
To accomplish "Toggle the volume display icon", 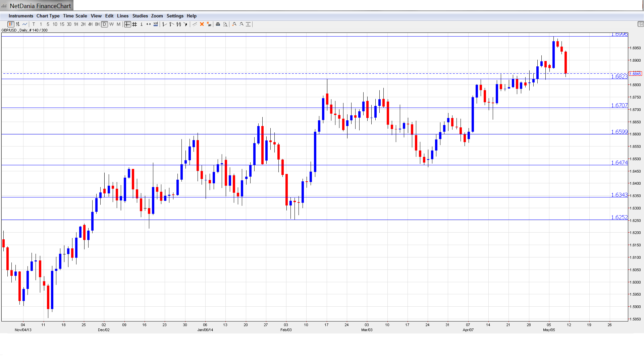I will (x=156, y=24).
